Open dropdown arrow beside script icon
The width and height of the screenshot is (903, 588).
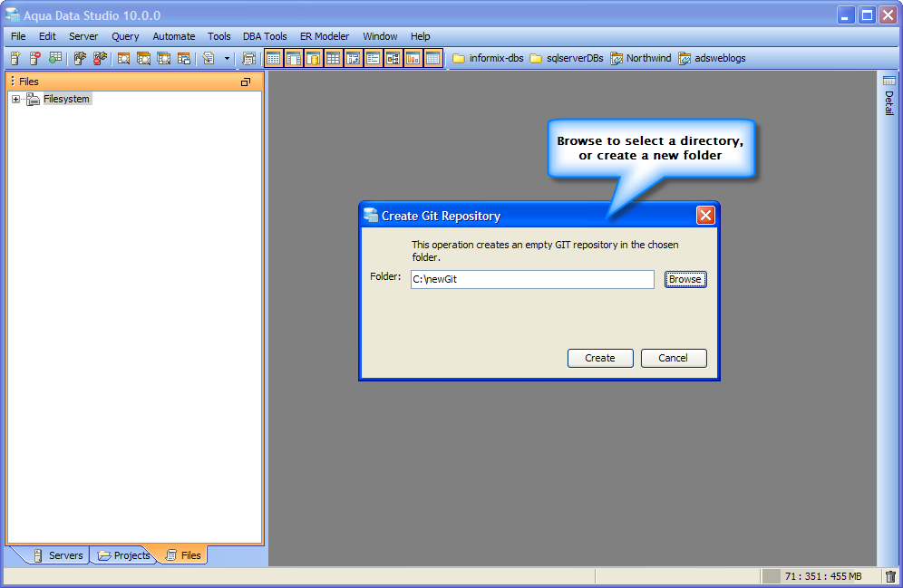pyautogui.click(x=227, y=58)
